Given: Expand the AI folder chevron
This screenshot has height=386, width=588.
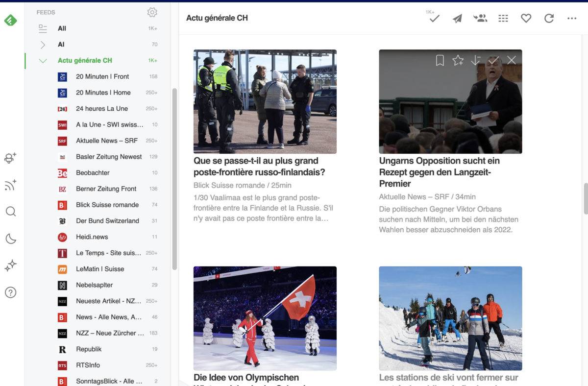Looking at the screenshot, I should coord(43,45).
